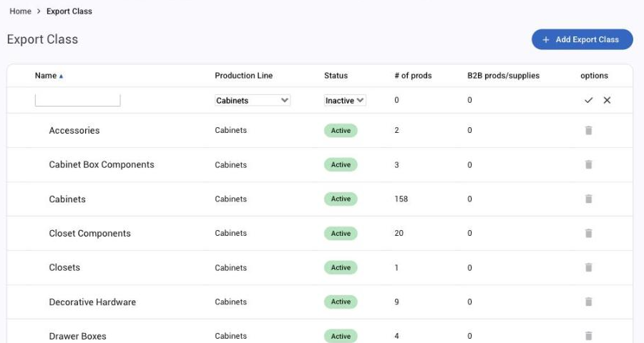Screen dimensions: 644x343
Task: Delete the Accessories export class
Action: [x=589, y=131]
